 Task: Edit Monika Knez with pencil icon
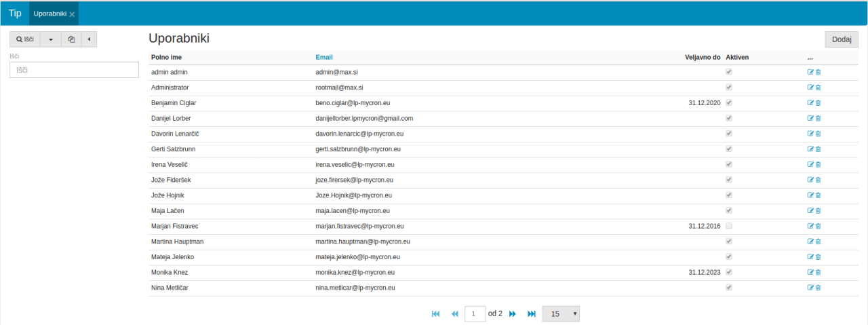click(810, 273)
